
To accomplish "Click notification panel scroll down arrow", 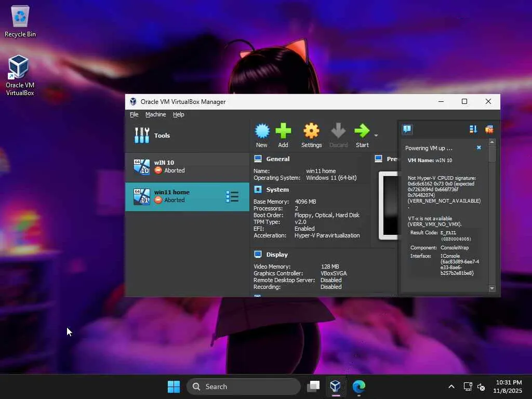I will [x=492, y=288].
